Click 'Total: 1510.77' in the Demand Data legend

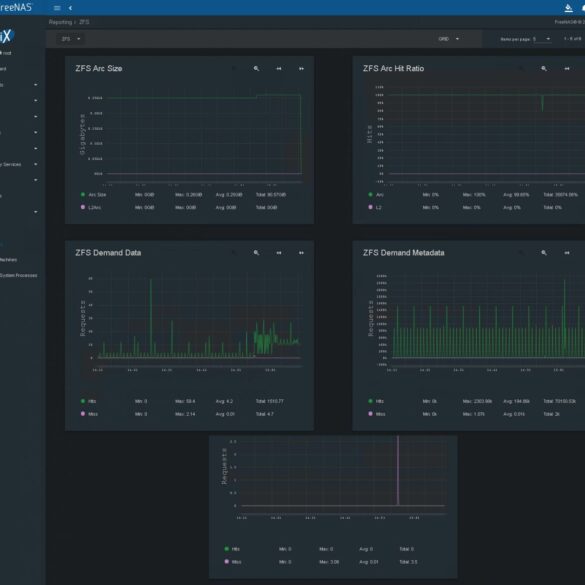(270, 401)
